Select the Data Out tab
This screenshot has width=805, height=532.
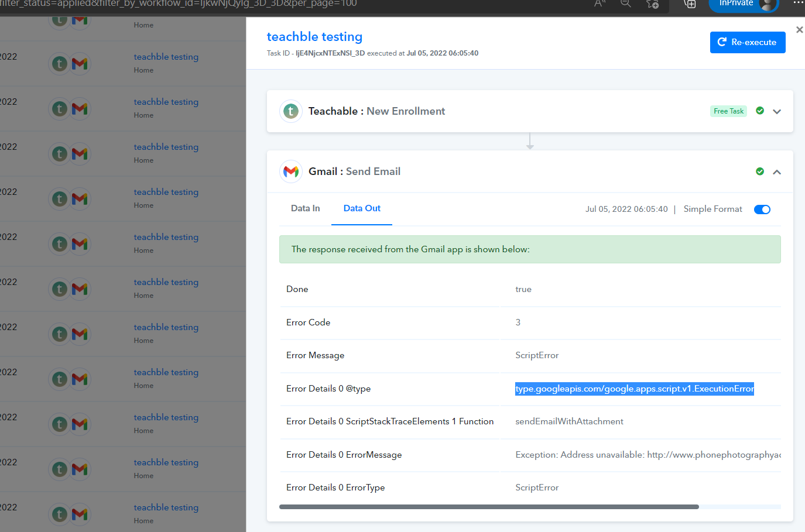362,208
